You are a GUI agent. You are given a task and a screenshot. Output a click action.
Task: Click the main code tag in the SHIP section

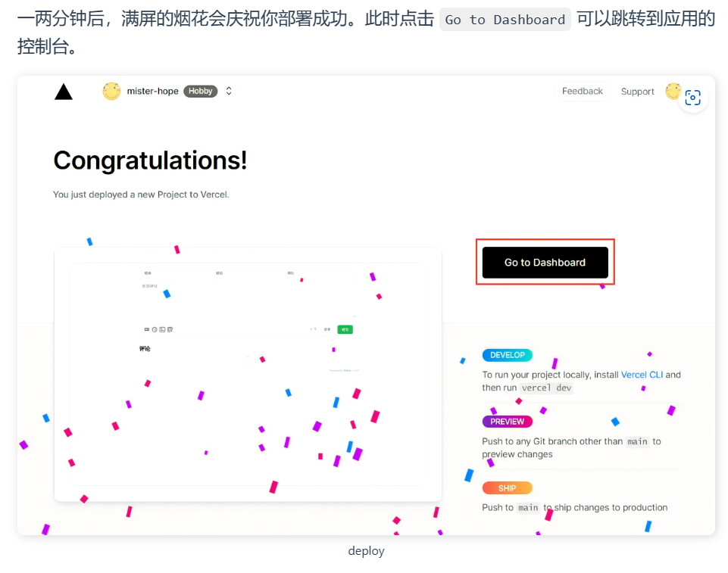click(528, 508)
